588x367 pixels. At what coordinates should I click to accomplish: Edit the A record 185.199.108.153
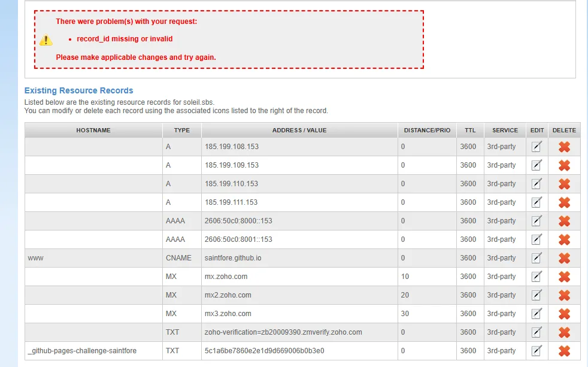[537, 147]
